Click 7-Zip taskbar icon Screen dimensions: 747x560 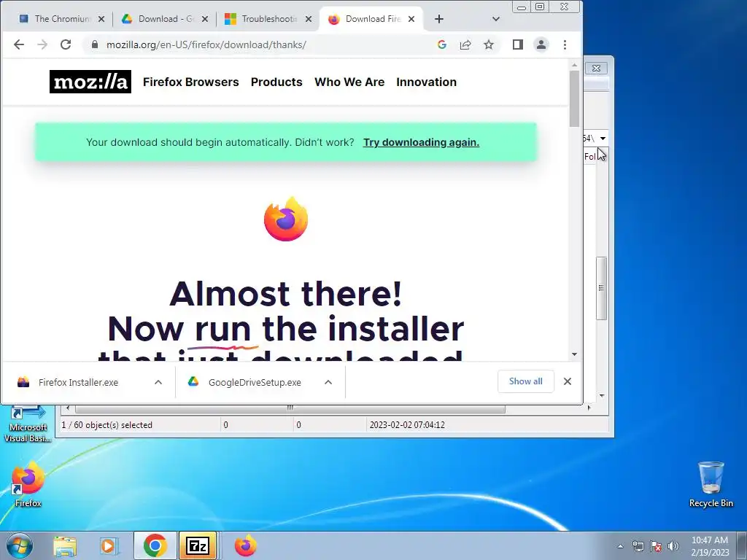click(198, 545)
